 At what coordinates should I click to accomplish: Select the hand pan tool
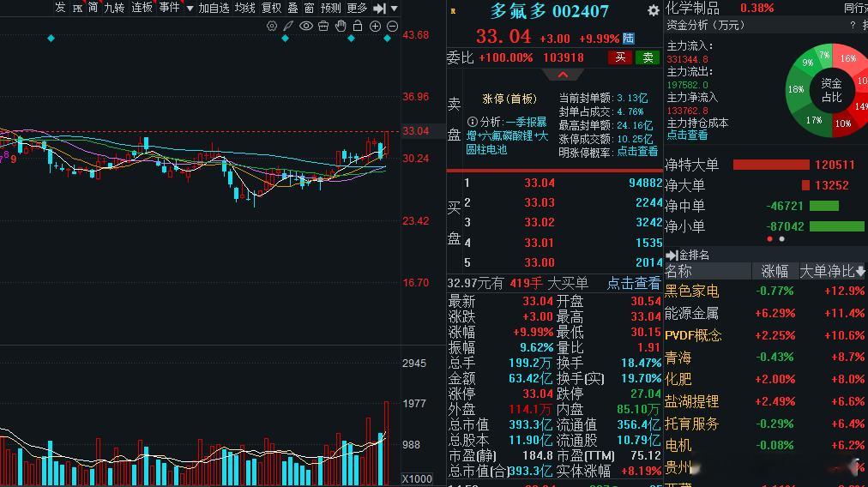[x=341, y=26]
